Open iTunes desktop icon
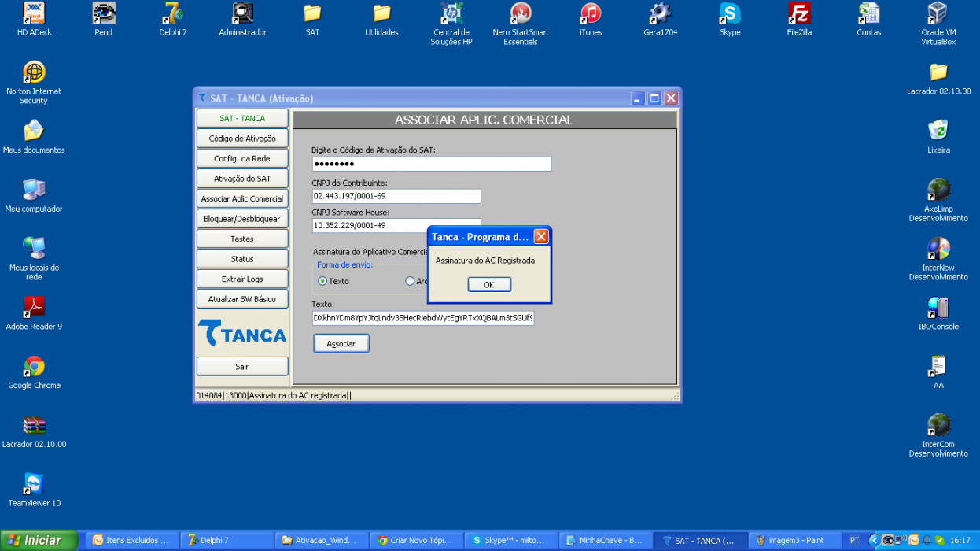Viewport: 980px width, 551px height. 591,13
